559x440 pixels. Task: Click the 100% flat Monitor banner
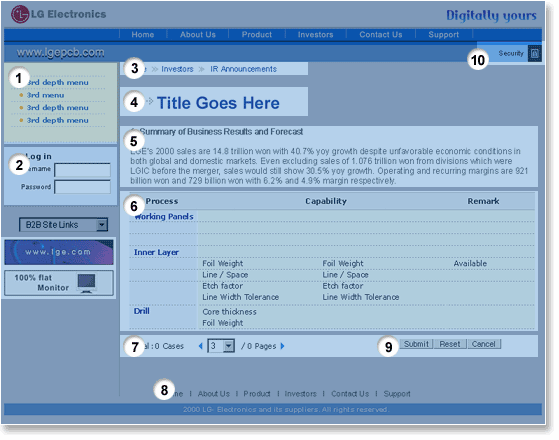(59, 283)
